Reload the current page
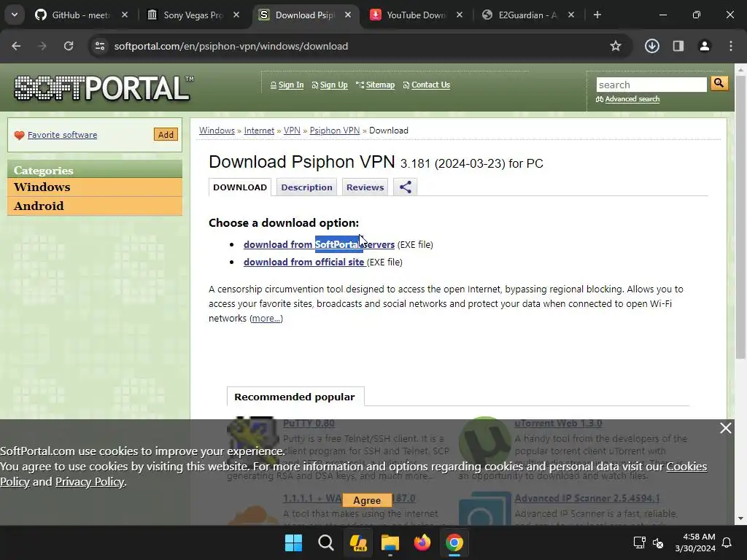 click(69, 46)
